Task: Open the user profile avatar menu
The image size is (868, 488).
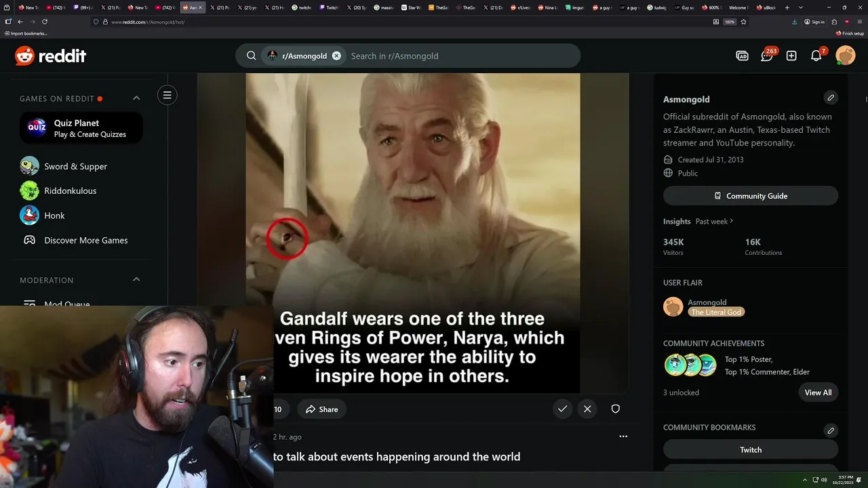Action: click(x=846, y=56)
